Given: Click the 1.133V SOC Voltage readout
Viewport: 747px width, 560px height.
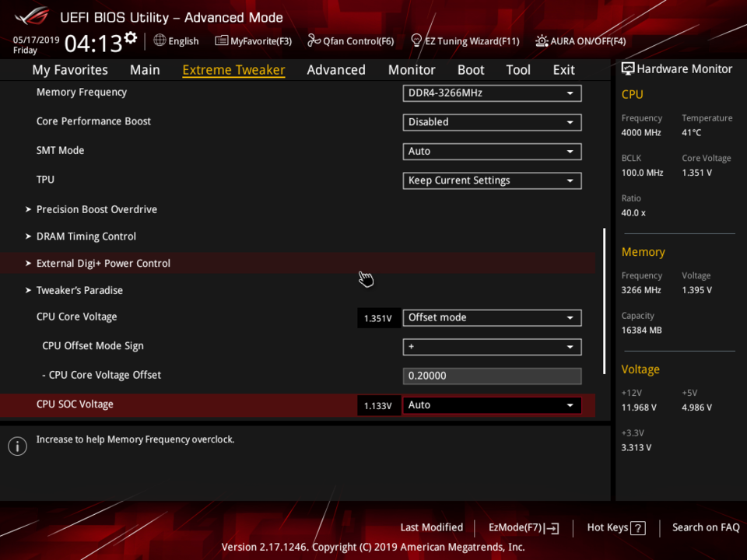Looking at the screenshot, I should (x=378, y=406).
